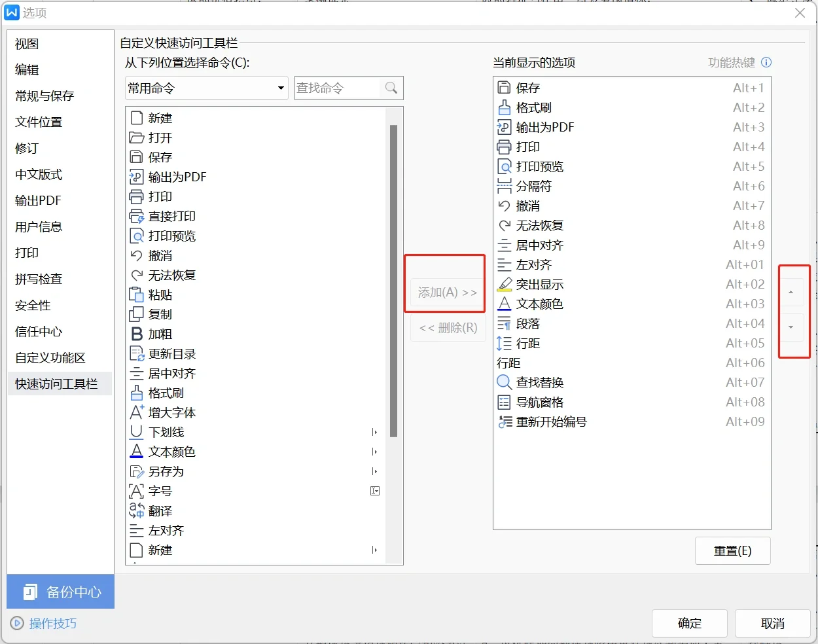818x644 pixels.
Task: Open 输出PDF settings in sidebar
Action: (x=38, y=201)
